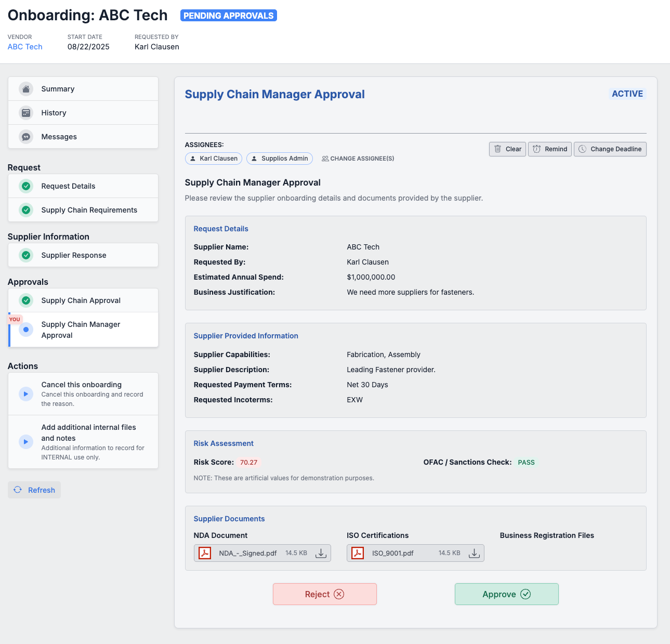Click the Messages chat bubble icon

tap(26, 137)
